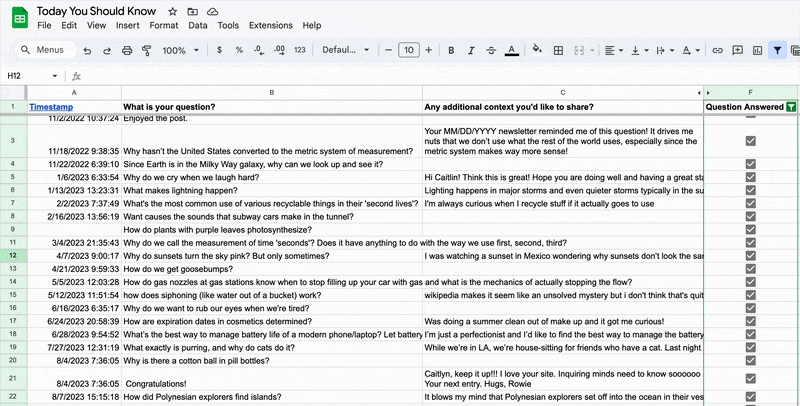Open vertical align dropdown

pyautogui.click(x=640, y=50)
